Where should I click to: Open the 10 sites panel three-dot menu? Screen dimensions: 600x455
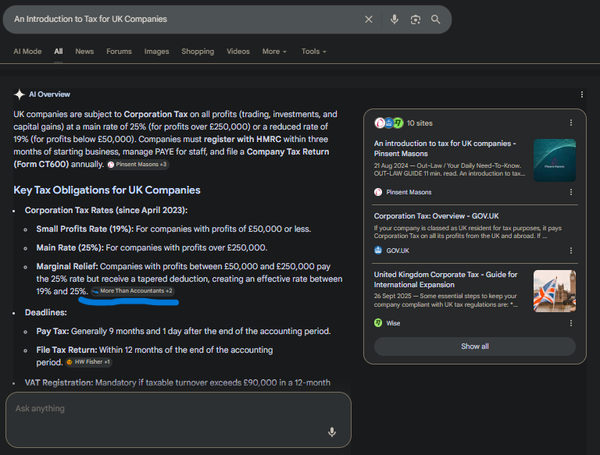point(571,122)
